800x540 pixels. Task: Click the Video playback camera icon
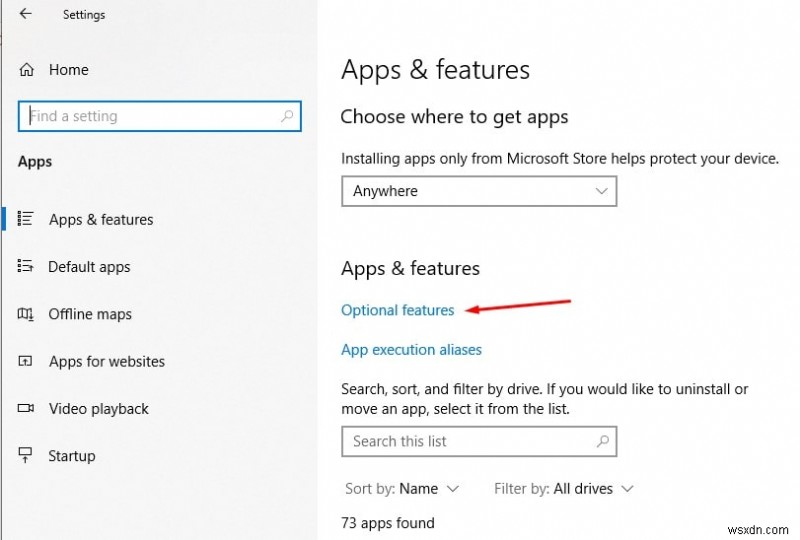pos(27,408)
